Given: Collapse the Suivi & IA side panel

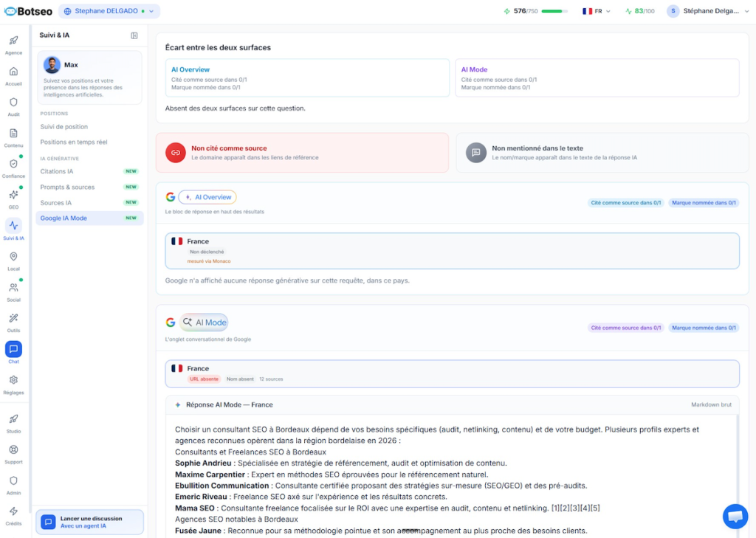Looking at the screenshot, I should click(134, 35).
